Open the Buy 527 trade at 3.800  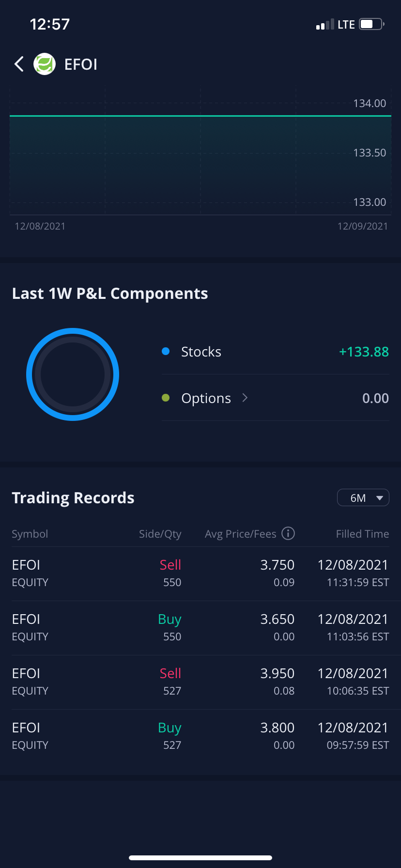coord(200,736)
